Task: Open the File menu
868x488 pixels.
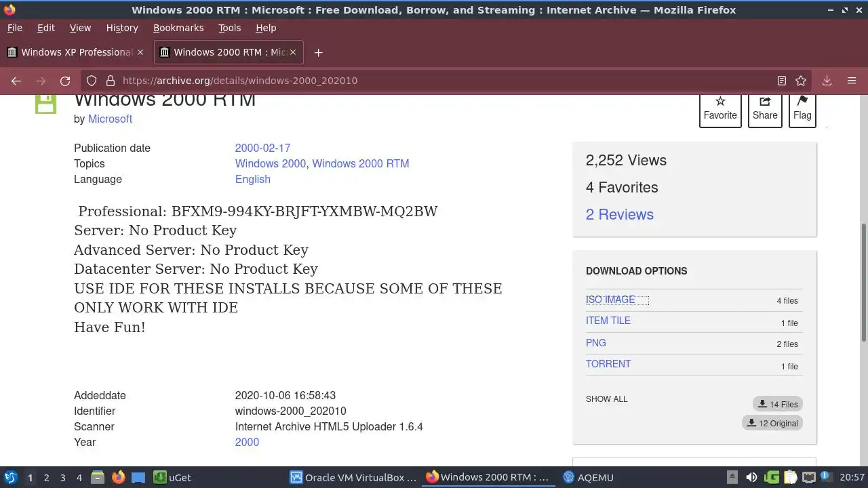Action: pos(14,28)
